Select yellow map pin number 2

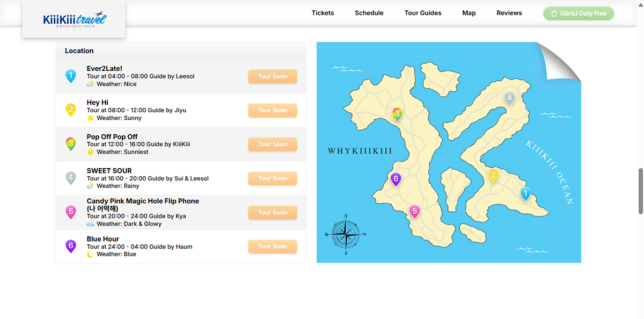[493, 176]
